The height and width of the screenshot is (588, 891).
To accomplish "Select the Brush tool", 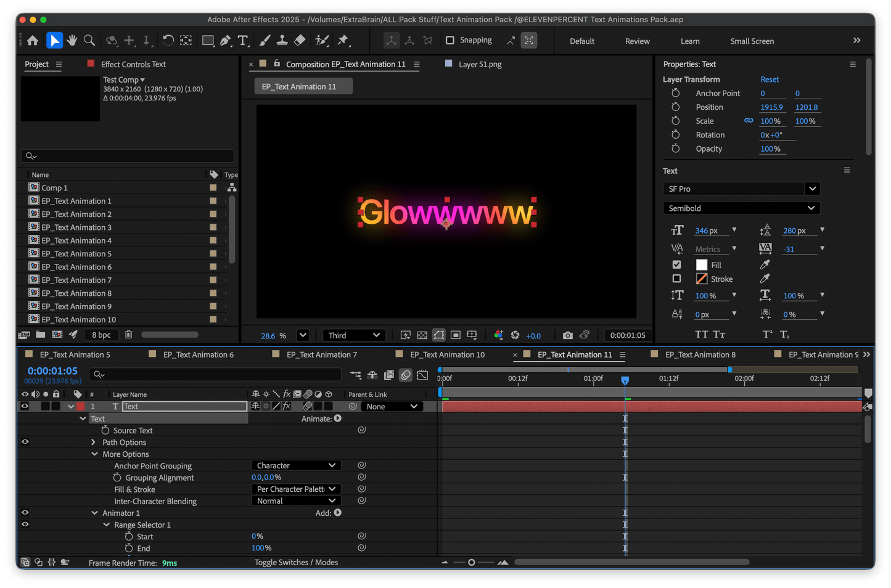I will pyautogui.click(x=265, y=40).
